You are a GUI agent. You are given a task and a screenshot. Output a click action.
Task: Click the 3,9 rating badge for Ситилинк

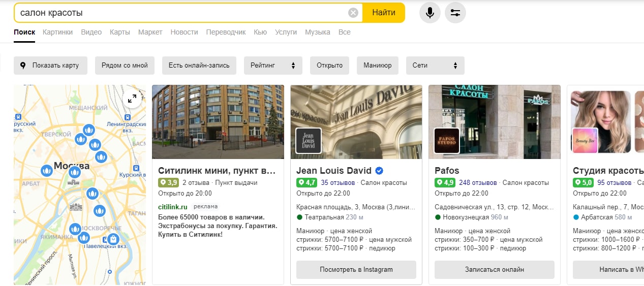168,182
